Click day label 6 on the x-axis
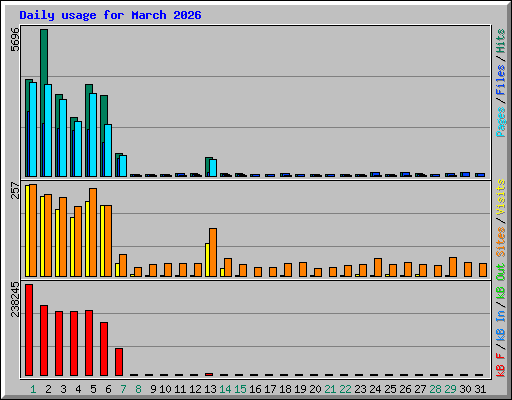The height and width of the screenshot is (400, 512). (108, 389)
